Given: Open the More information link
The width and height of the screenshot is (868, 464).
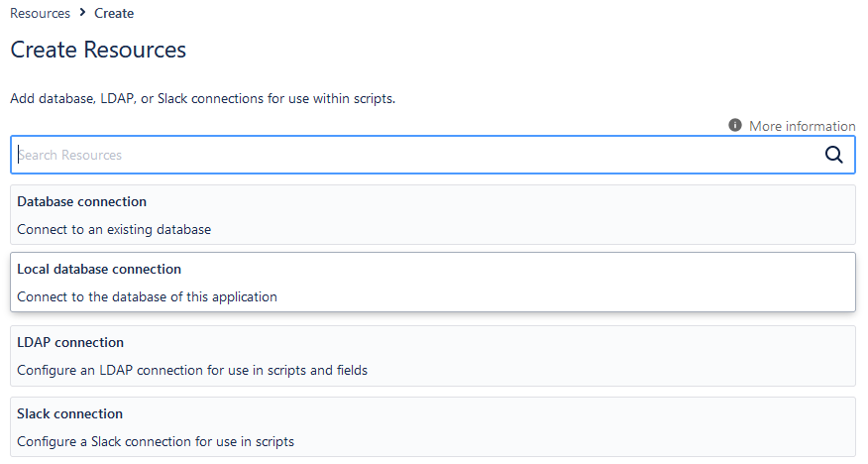Looking at the screenshot, I should [x=802, y=126].
